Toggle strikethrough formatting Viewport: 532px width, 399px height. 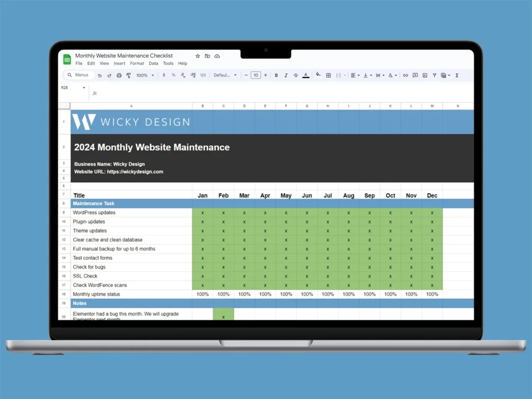point(295,75)
